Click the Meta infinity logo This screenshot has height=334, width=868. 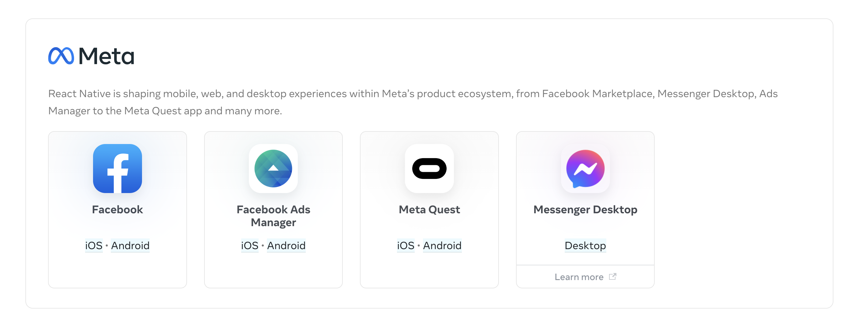pos(61,56)
